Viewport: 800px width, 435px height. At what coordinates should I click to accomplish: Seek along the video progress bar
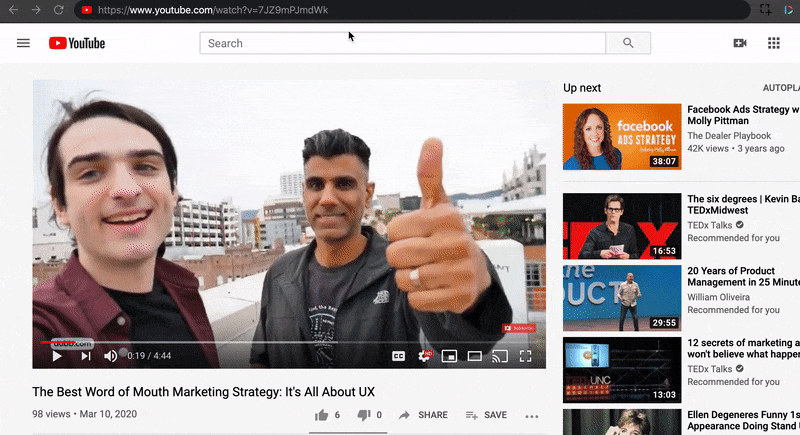pyautogui.click(x=289, y=342)
